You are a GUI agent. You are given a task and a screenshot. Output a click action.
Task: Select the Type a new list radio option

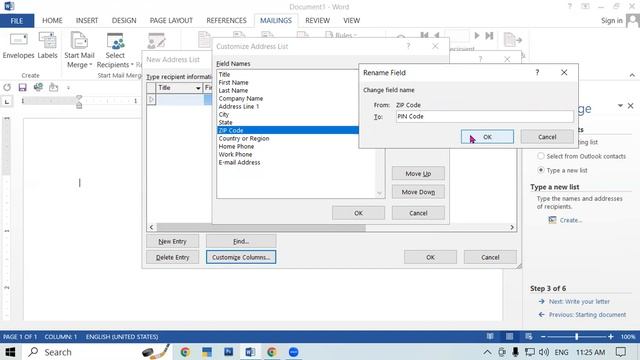coord(541,170)
